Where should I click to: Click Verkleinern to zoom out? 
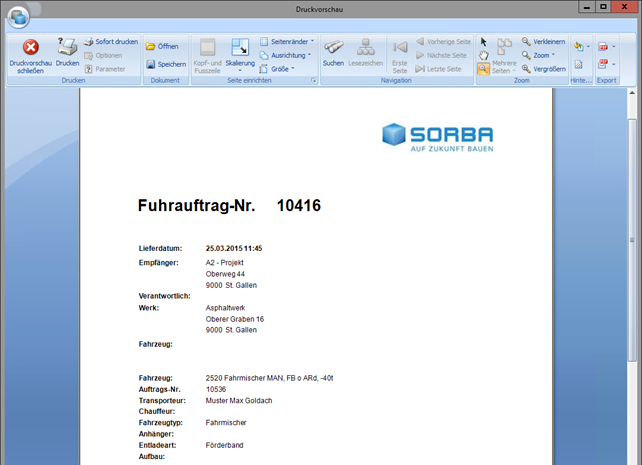(x=542, y=42)
